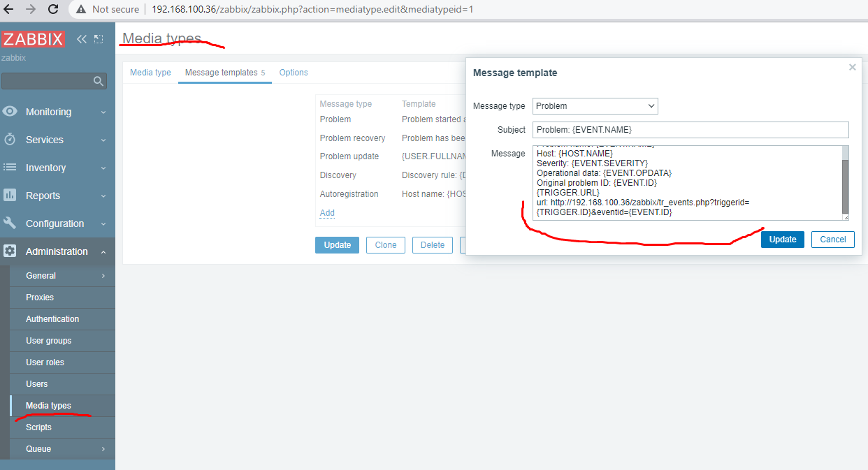Click the Administration gear icon
Image resolution: width=868 pixels, height=470 pixels.
pos(10,251)
